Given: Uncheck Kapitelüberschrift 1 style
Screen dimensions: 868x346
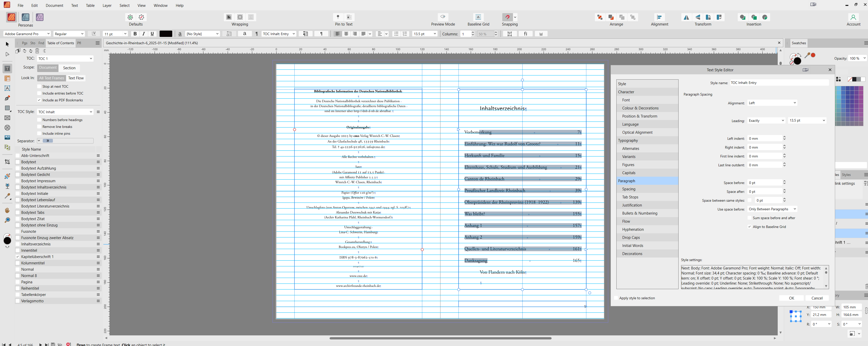Looking at the screenshot, I should tap(18, 257).
